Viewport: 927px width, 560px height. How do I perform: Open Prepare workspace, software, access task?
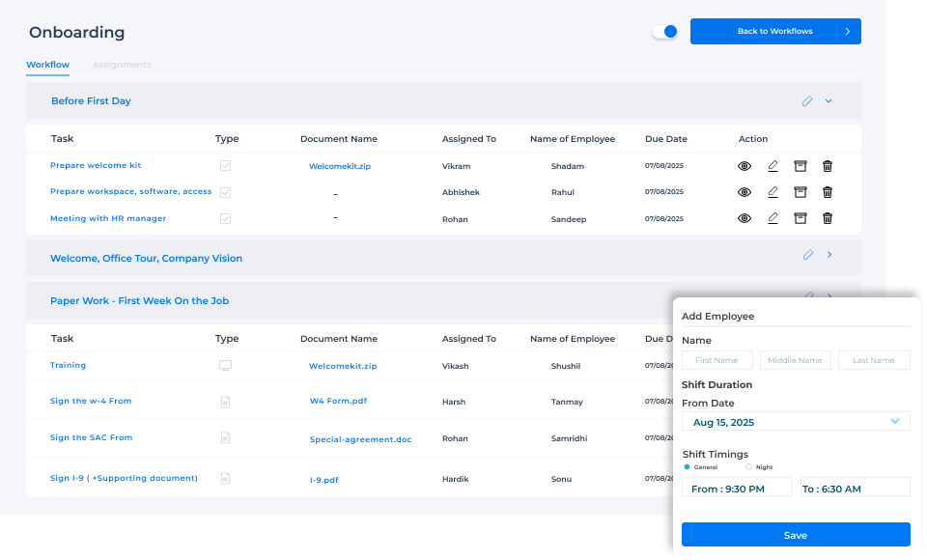(x=130, y=191)
